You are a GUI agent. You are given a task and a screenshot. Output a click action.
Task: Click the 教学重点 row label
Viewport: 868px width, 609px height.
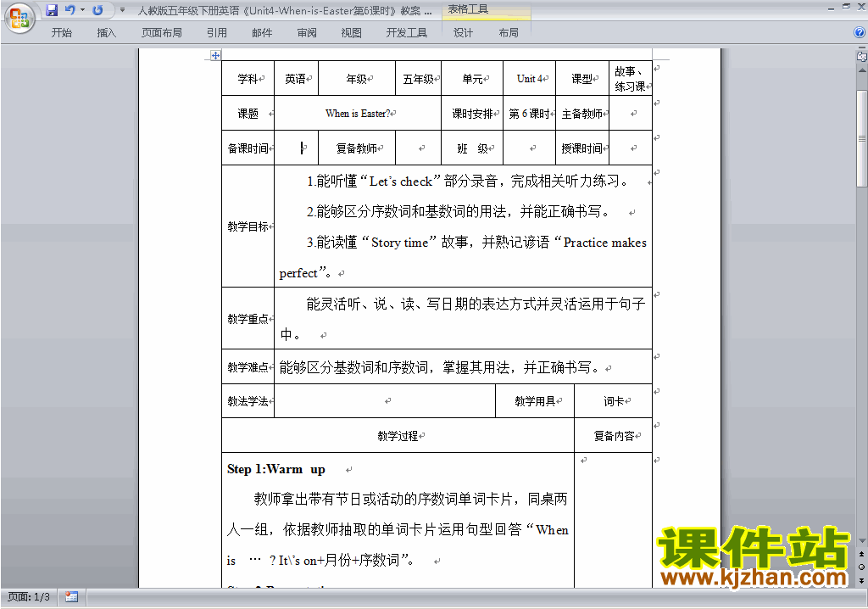click(248, 319)
